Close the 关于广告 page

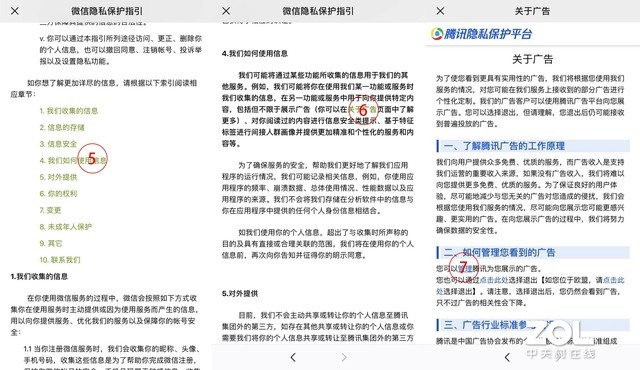pyautogui.click(x=440, y=11)
